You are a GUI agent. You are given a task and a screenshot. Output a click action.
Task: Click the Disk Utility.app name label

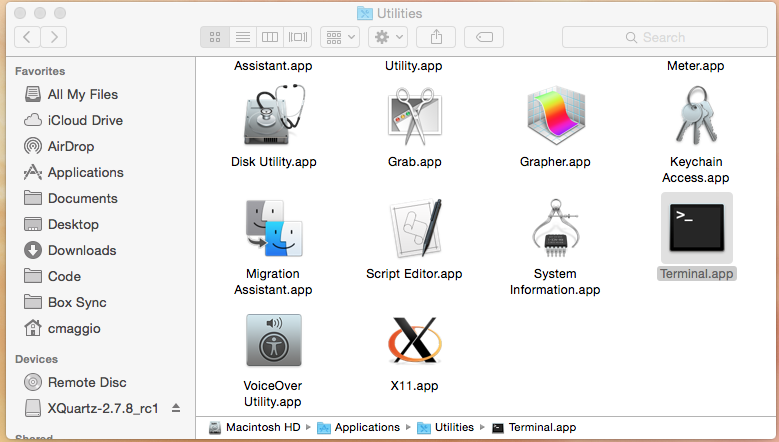[x=274, y=162]
